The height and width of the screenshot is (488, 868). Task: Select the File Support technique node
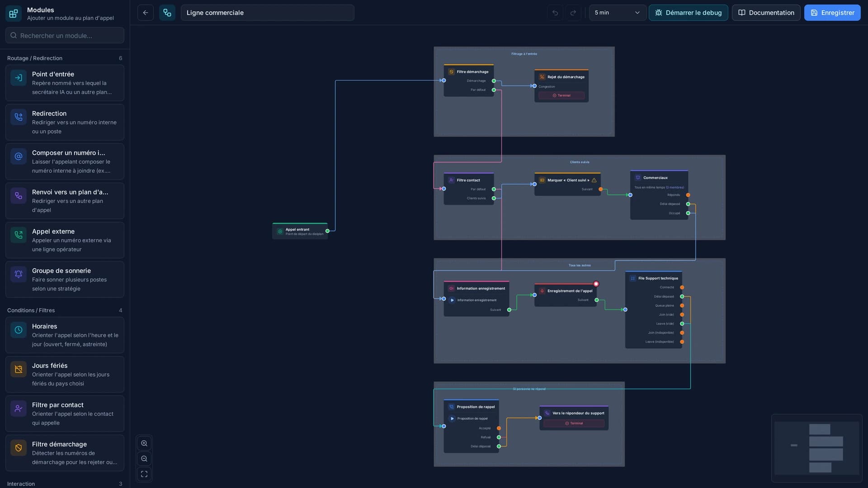654,310
